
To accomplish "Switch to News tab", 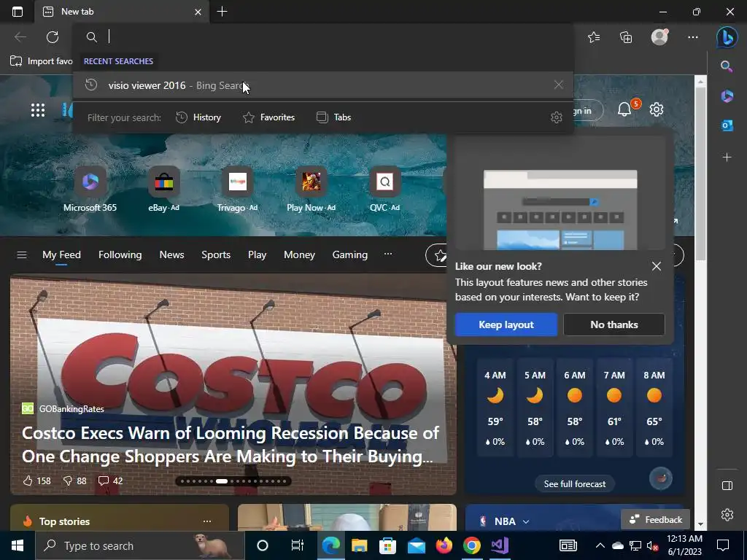I will [x=171, y=254].
